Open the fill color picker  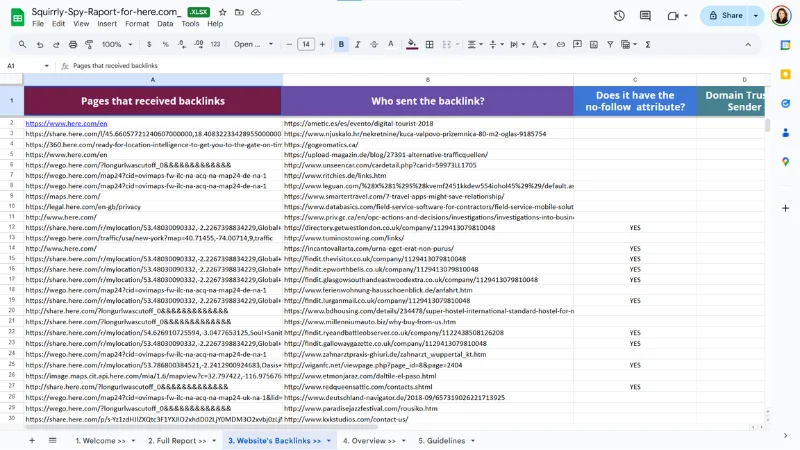click(413, 44)
